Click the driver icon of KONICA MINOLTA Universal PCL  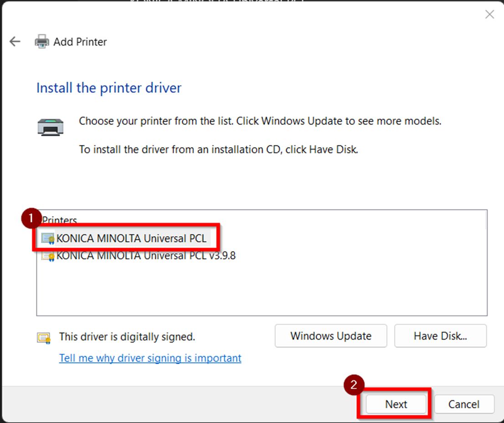click(47, 238)
